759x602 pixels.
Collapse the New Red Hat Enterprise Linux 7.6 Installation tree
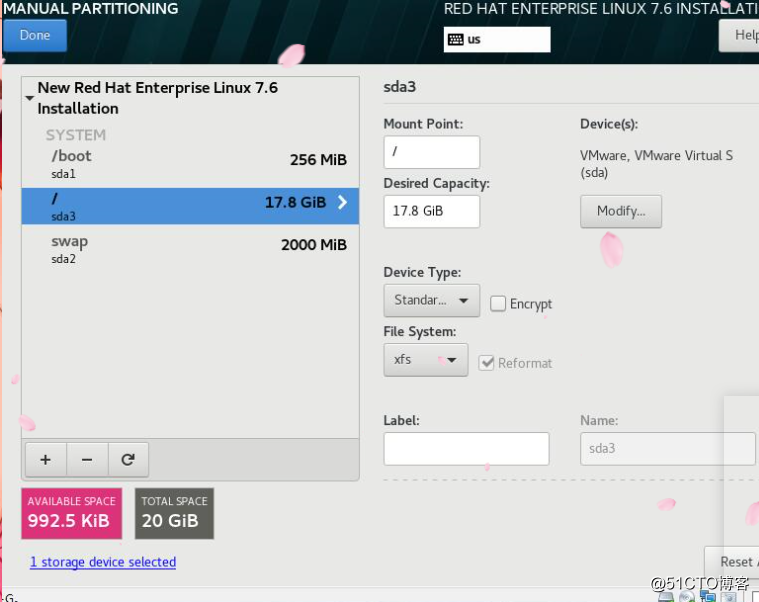pos(30,98)
